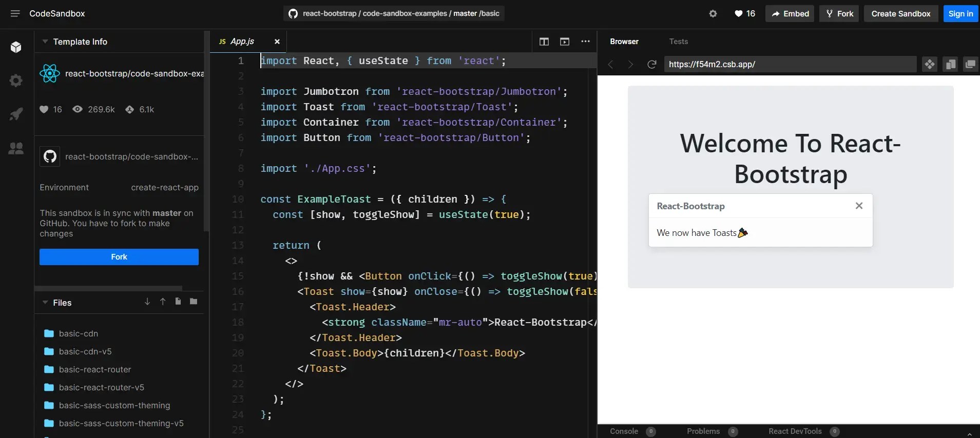Collapse the Template Info section
The width and height of the screenshot is (980, 438).
(x=45, y=42)
